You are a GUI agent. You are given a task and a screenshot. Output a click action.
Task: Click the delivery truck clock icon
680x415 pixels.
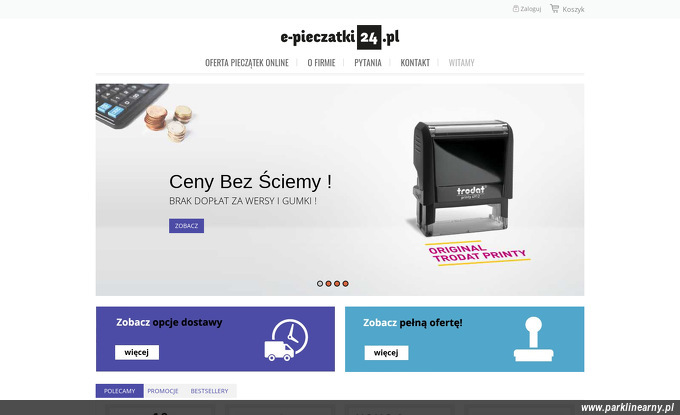(286, 340)
